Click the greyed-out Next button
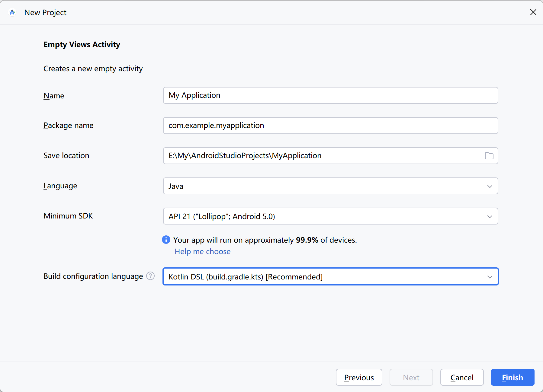 411,377
